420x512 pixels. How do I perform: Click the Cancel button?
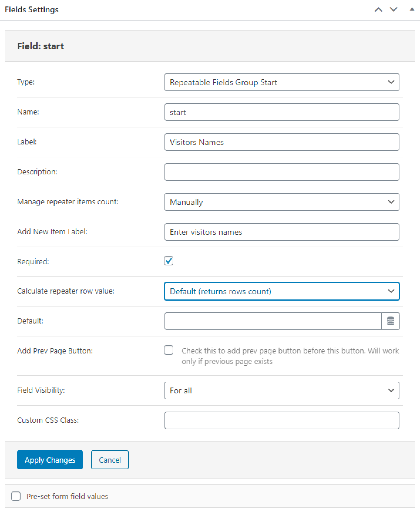point(110,460)
